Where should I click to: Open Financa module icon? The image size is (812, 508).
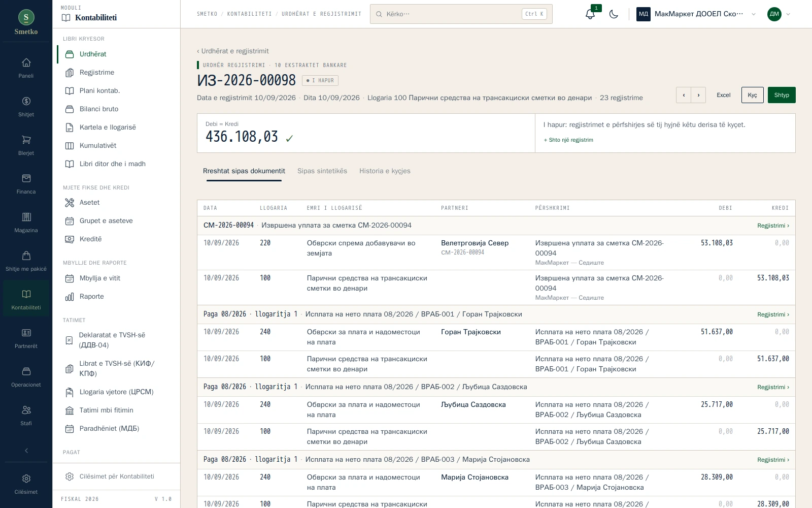[26, 184]
